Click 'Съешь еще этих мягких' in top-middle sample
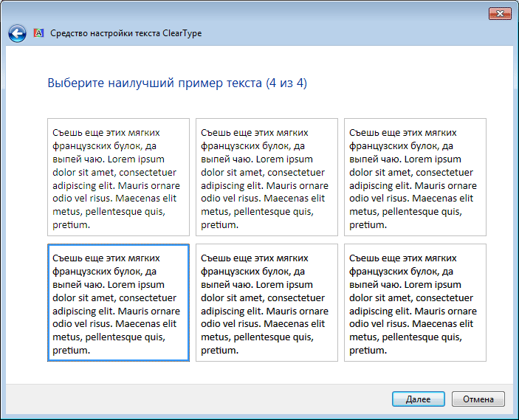Viewport: 519px width, 420px height. pyautogui.click(x=255, y=133)
